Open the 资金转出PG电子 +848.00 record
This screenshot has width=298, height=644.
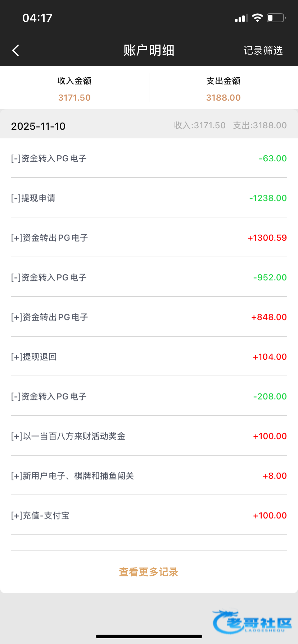click(149, 317)
